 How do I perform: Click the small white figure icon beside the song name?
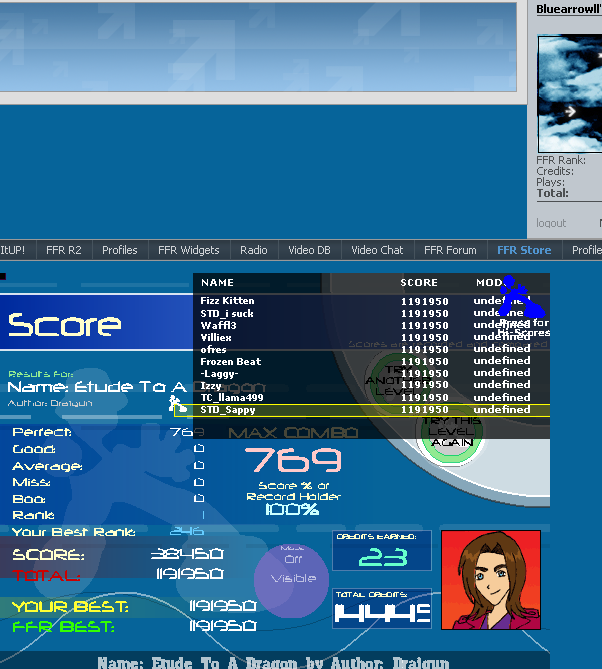pyautogui.click(x=177, y=403)
